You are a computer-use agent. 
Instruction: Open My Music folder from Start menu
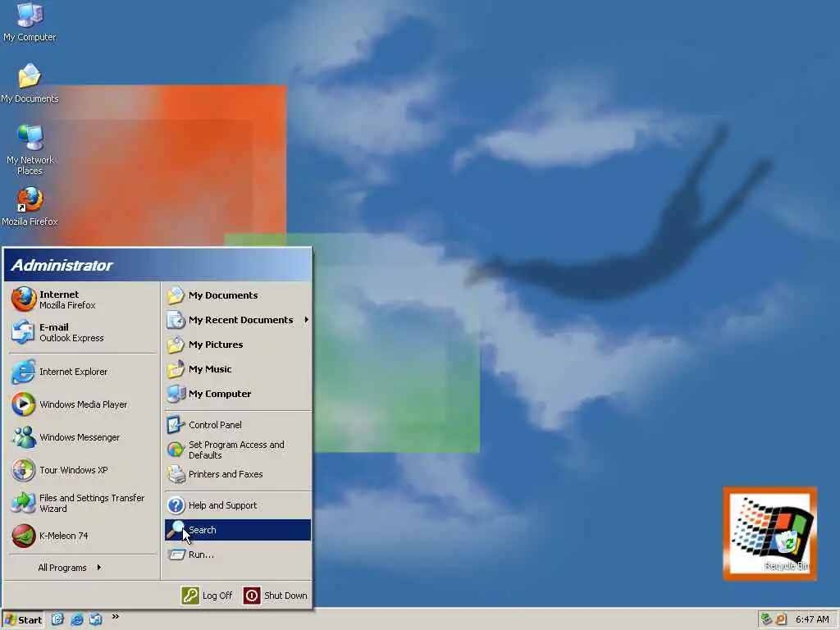click(238, 369)
